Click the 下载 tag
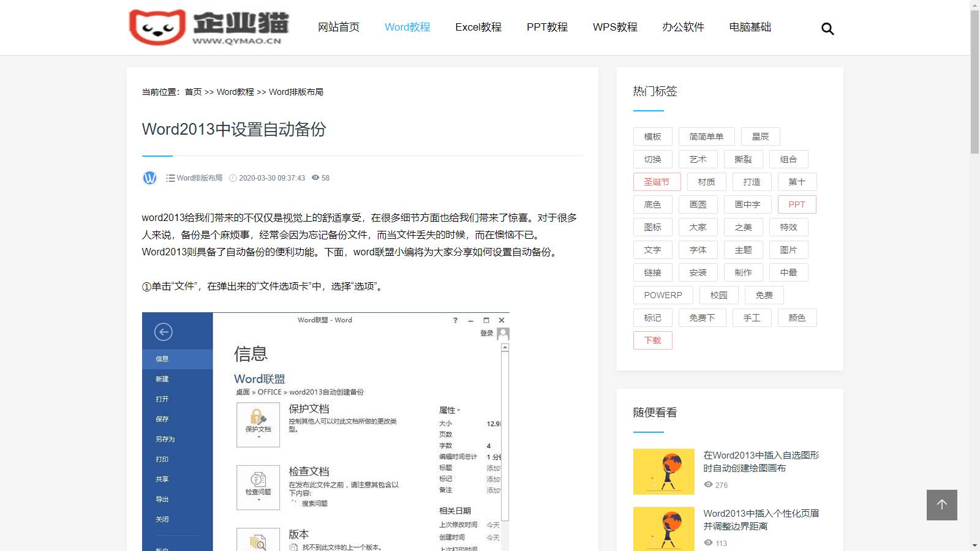Viewport: 980px width, 551px height. point(652,340)
